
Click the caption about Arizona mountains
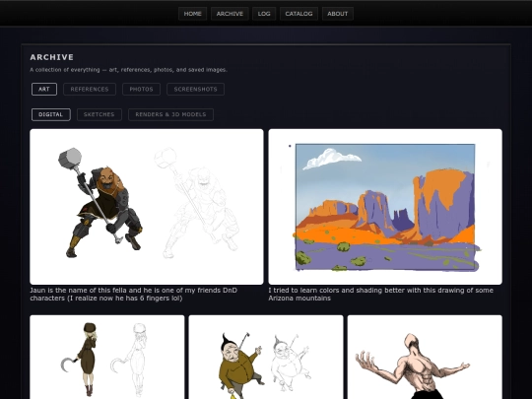[x=380, y=295]
